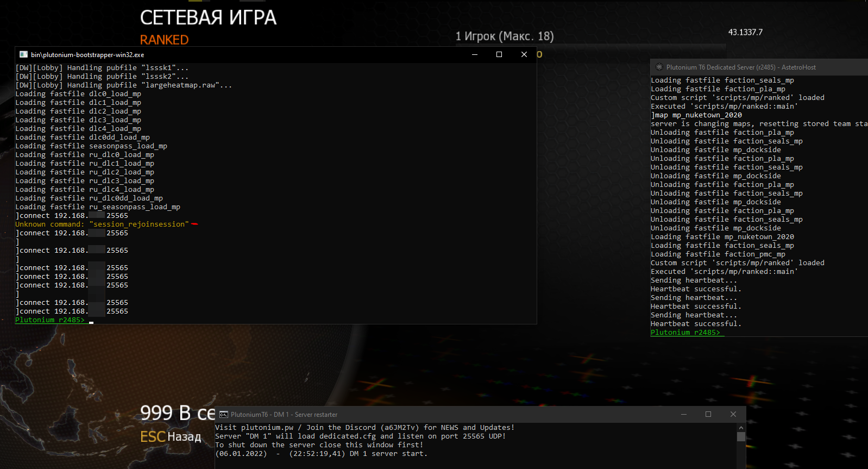Click the version number 43.1337.7
Screen dimensions: 868x469
tap(745, 32)
